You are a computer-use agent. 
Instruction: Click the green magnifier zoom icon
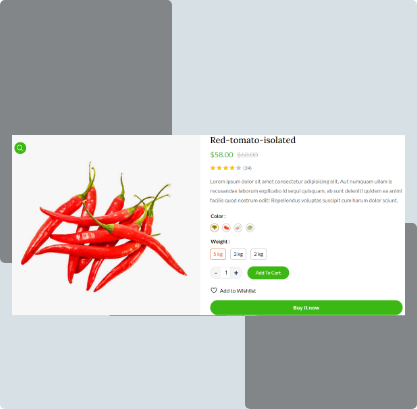tap(20, 148)
